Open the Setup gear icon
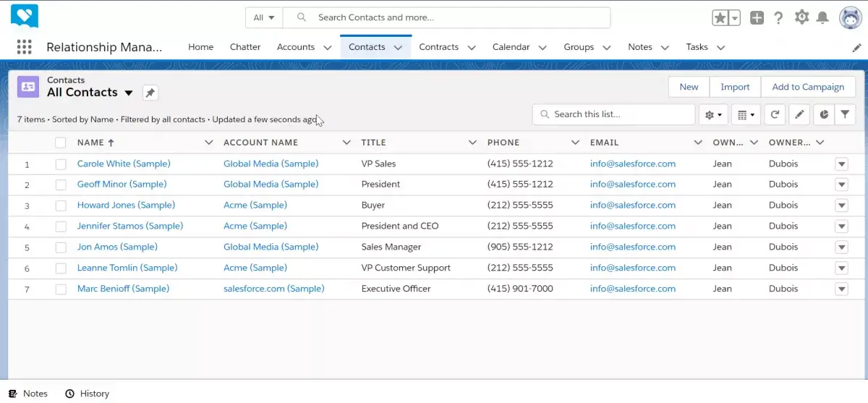The width and height of the screenshot is (868, 403). pos(801,17)
